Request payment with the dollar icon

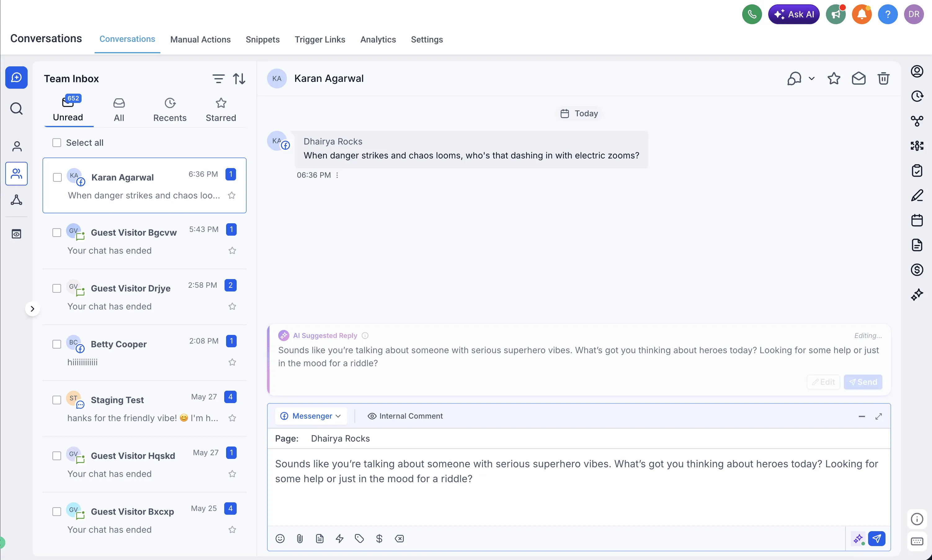[379, 539]
